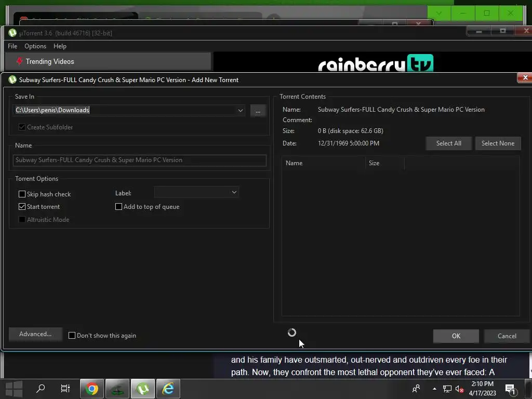Viewport: 532px width, 399px height.
Task: Click Select All in Torrent Contents
Action: [448, 143]
